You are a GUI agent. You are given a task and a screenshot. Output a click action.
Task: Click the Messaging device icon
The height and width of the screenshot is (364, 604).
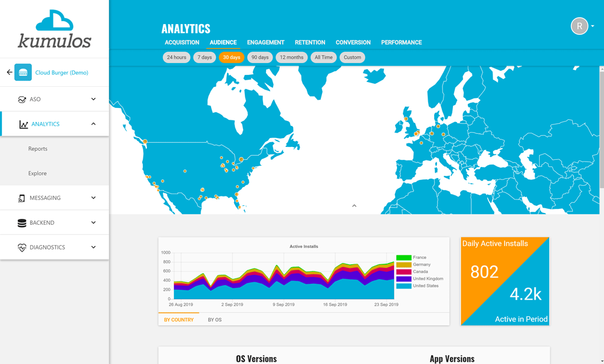pos(22,198)
